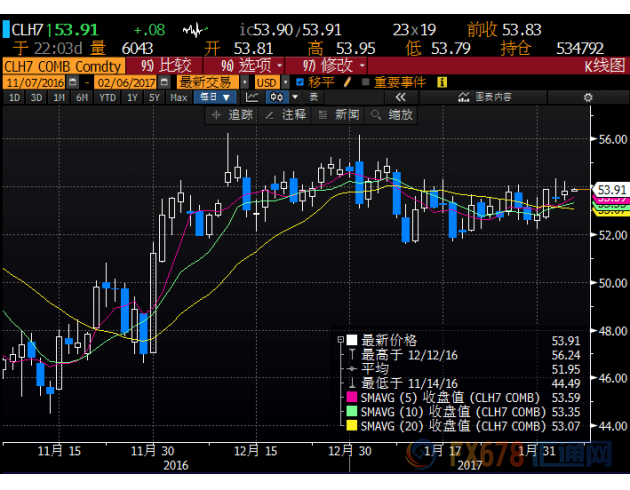Open the USD currency dropdown
Image resolution: width=630 pixels, height=490 pixels.
(x=268, y=82)
